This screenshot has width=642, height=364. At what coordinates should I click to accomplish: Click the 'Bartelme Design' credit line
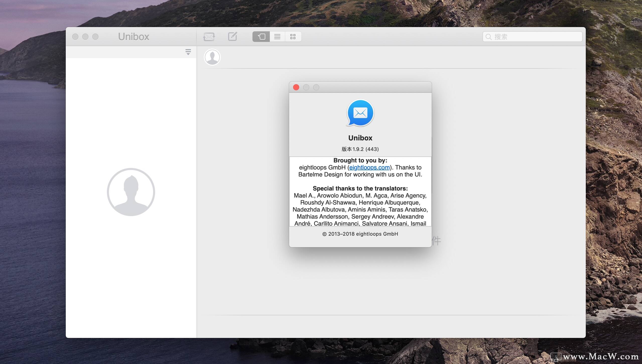[360, 174]
